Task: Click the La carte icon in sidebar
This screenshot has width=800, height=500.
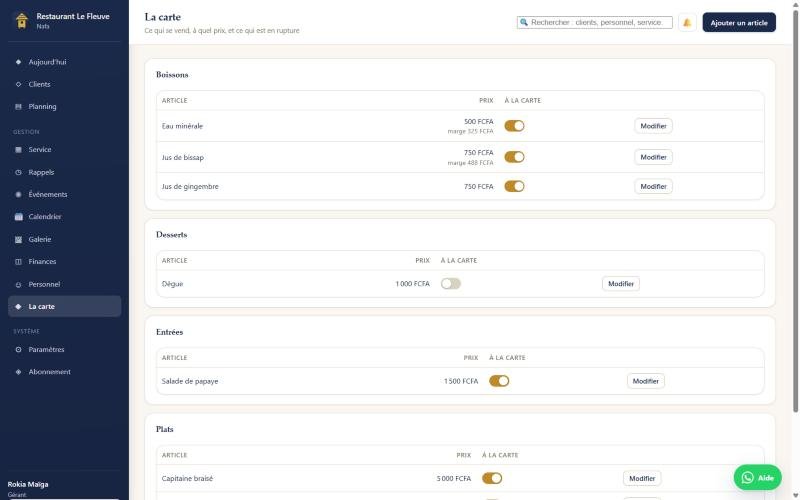Action: click(18, 307)
